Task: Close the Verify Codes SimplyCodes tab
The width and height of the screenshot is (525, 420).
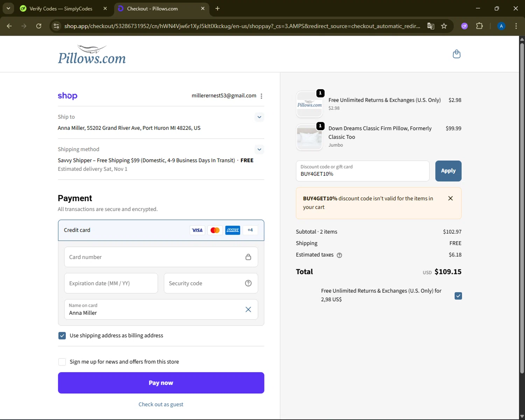Action: coord(105,8)
